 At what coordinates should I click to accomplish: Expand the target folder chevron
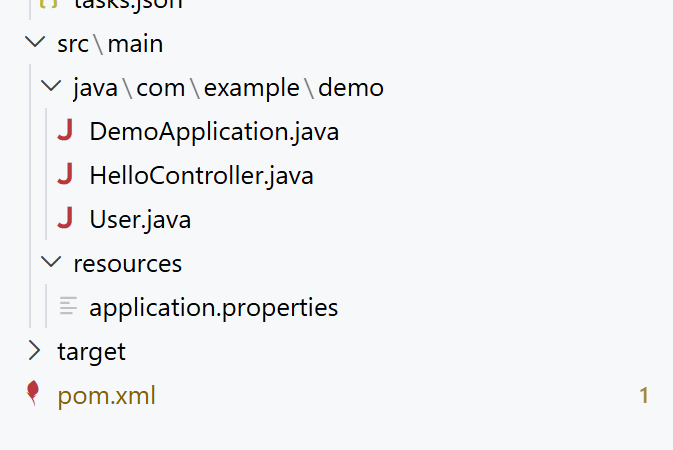(x=34, y=350)
